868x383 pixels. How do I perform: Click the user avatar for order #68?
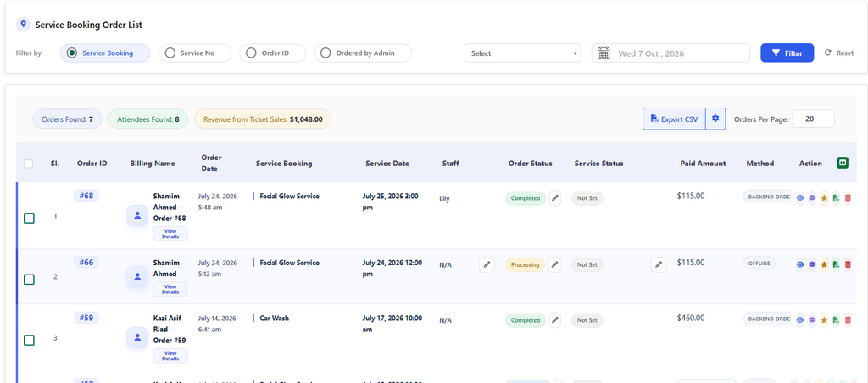point(137,216)
